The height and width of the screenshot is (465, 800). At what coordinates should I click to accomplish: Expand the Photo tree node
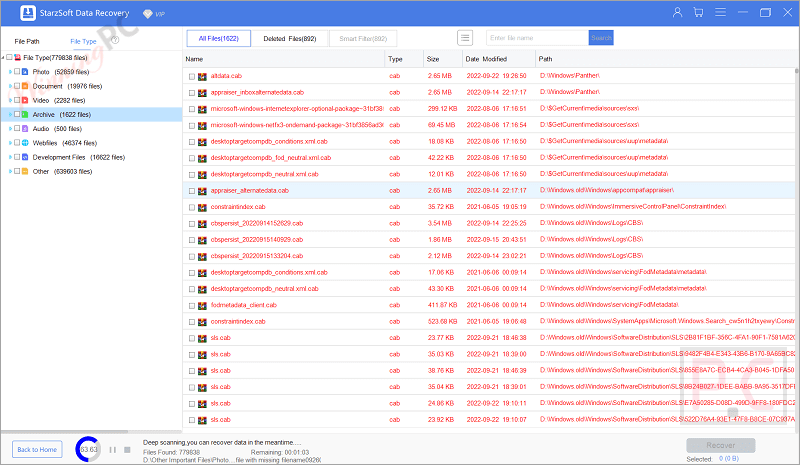click(10, 72)
